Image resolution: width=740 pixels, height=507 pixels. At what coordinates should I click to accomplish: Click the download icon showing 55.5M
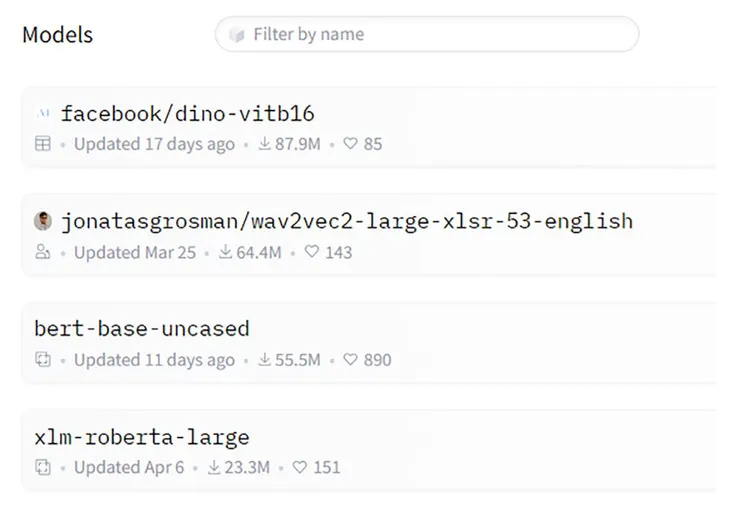click(265, 360)
